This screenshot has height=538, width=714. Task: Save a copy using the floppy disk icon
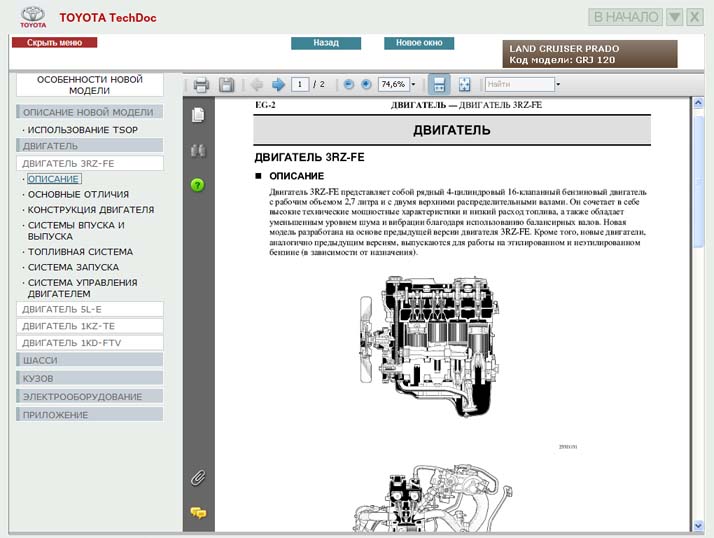[226, 85]
